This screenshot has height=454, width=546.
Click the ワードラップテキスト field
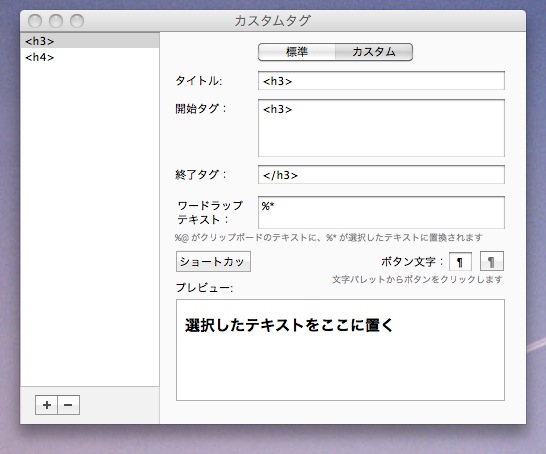pos(381,212)
